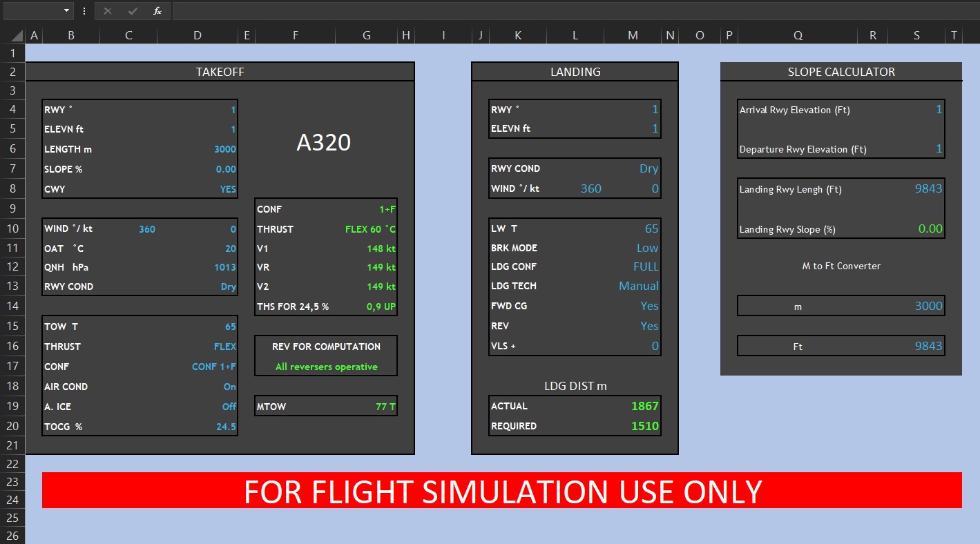980x544 pixels.
Task: Select the takeoff SLOPE % value 0.00
Action: [x=226, y=169]
